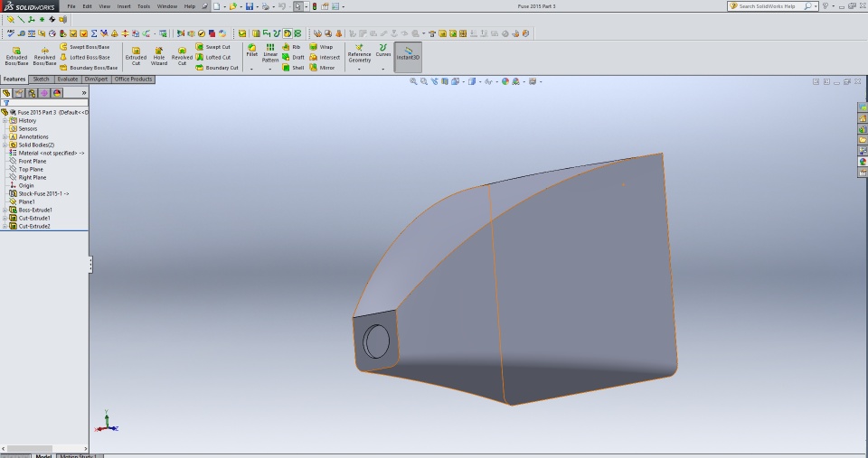Apply the Shell feature

(293, 68)
